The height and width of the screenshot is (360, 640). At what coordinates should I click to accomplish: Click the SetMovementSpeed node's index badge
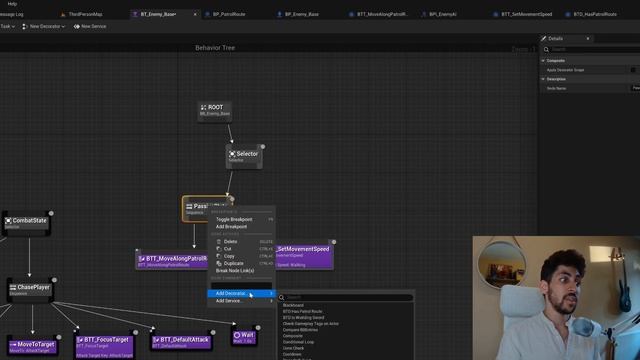(333, 242)
